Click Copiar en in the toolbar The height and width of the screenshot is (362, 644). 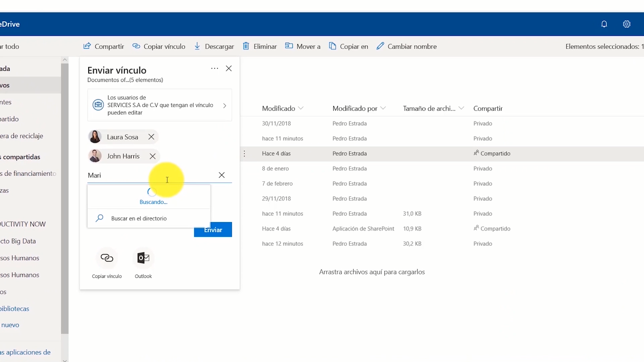click(349, 46)
